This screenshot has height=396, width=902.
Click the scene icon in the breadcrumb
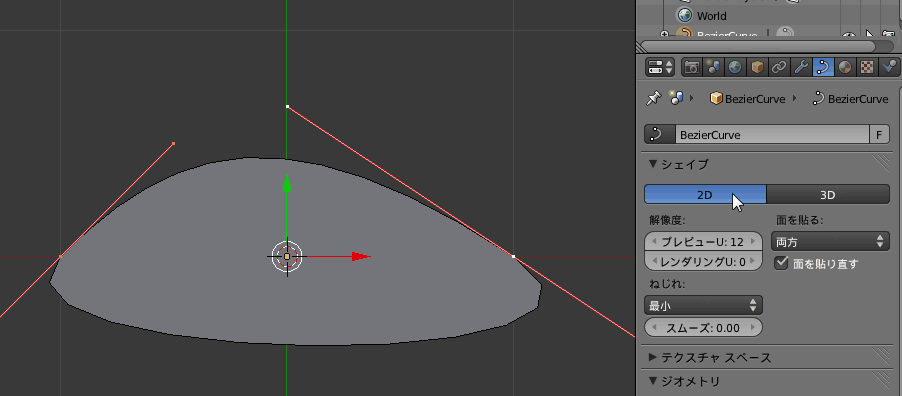point(676,98)
